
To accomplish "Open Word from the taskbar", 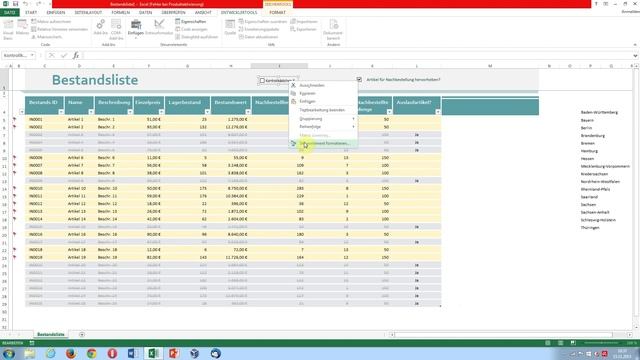I will (x=133, y=353).
